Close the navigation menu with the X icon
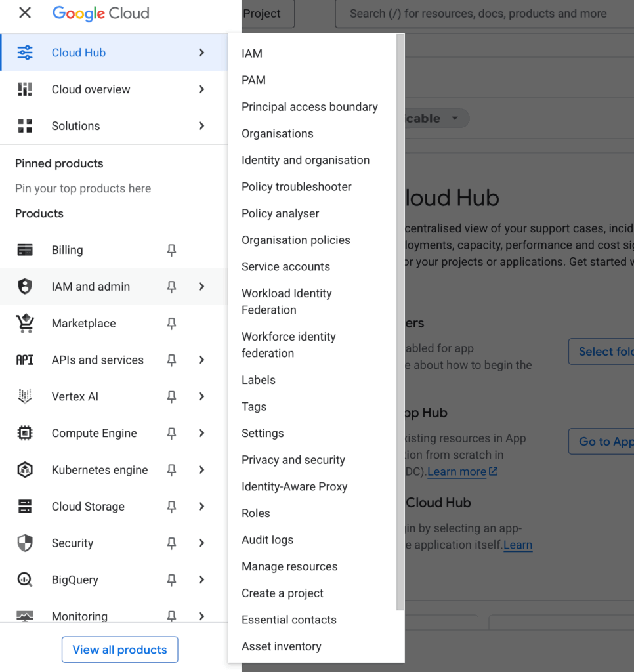 [x=25, y=13]
